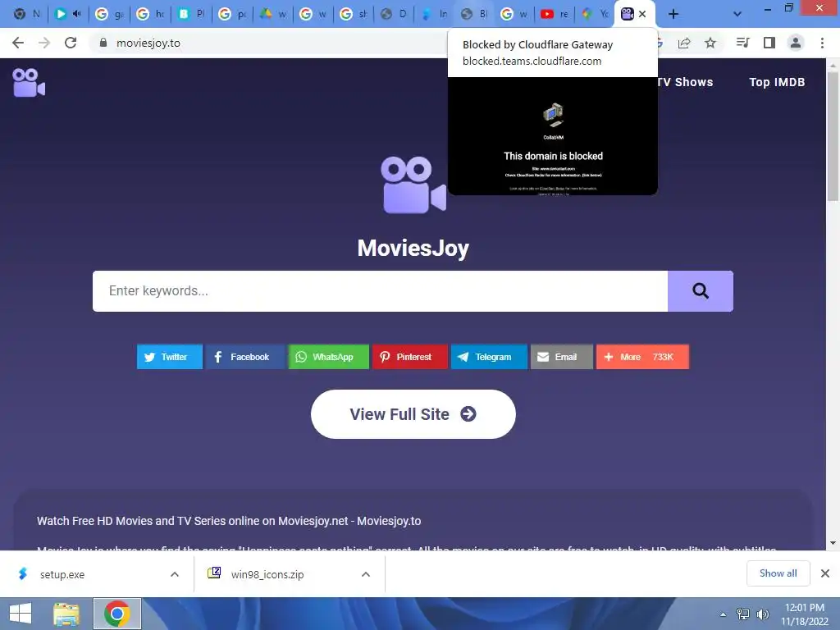Share by Email
The width and height of the screenshot is (840, 630).
tap(561, 357)
